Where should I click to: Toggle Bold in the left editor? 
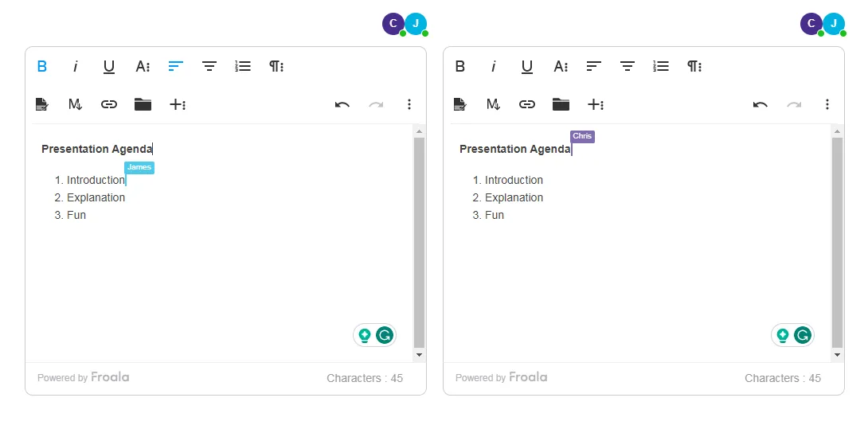[42, 67]
